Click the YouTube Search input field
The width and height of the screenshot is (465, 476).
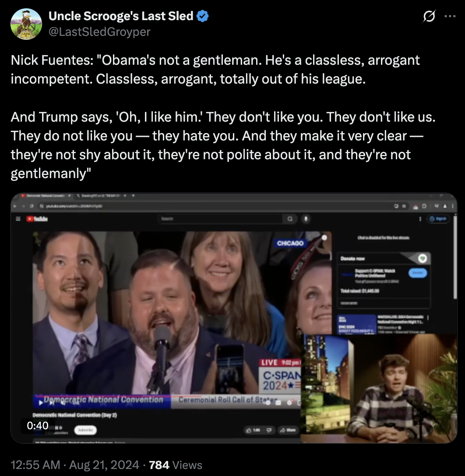click(220, 219)
